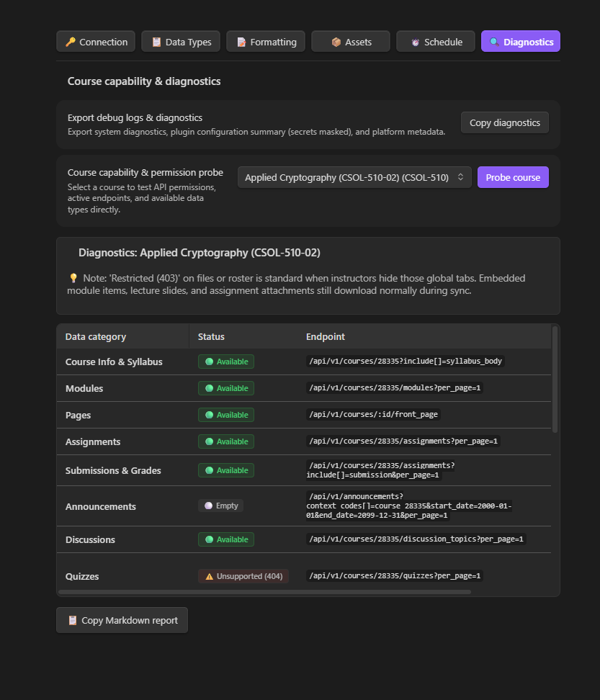Screen dimensions: 600x700
Task: Click the lightbulb icon beside the Note
Action: [x=73, y=278]
